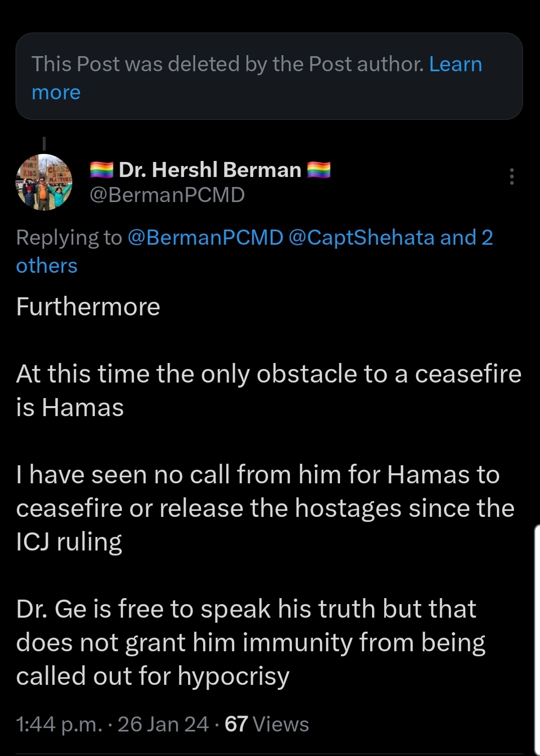
Task: Tap the thread connector line above the avatar
Action: (x=44, y=144)
